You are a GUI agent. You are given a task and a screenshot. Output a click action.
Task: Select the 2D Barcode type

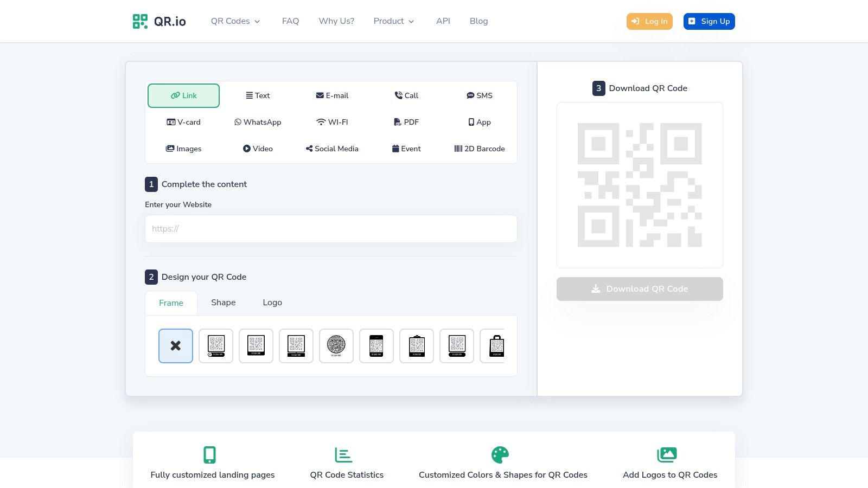pyautogui.click(x=480, y=149)
